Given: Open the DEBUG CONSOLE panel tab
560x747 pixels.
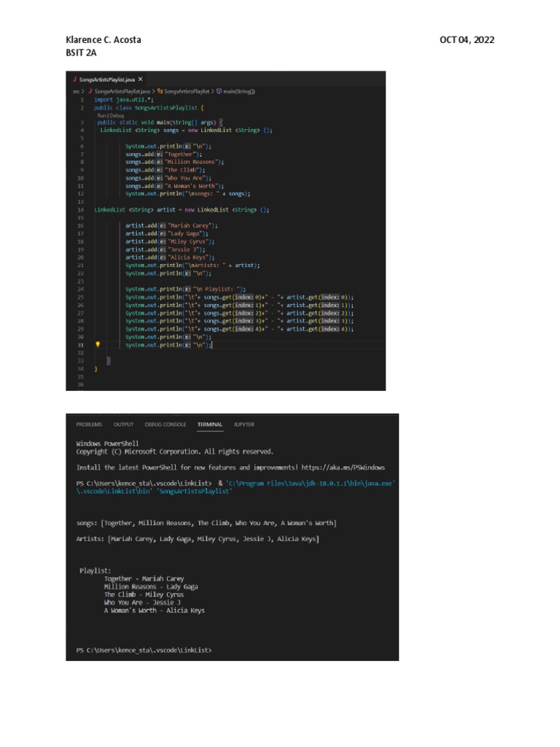Looking at the screenshot, I should [166, 425].
